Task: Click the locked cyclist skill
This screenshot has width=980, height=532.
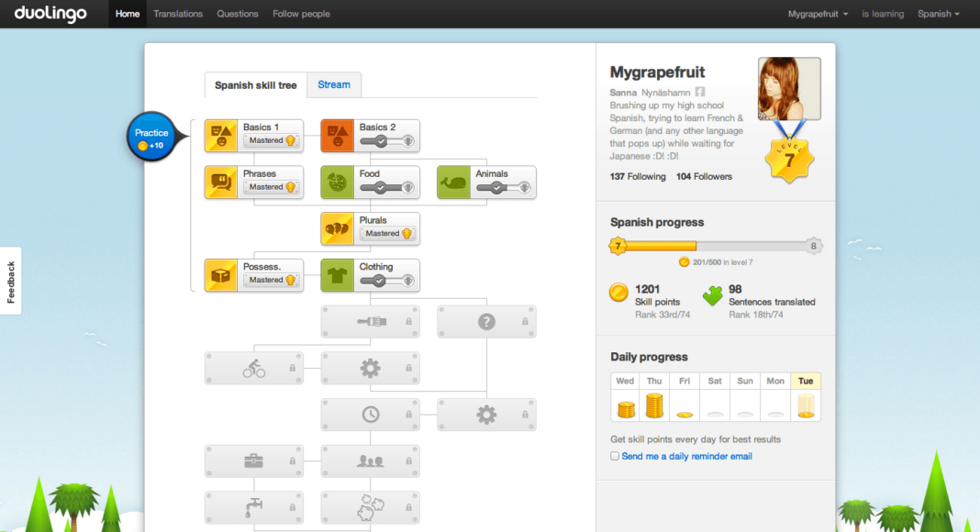Action: click(x=254, y=368)
